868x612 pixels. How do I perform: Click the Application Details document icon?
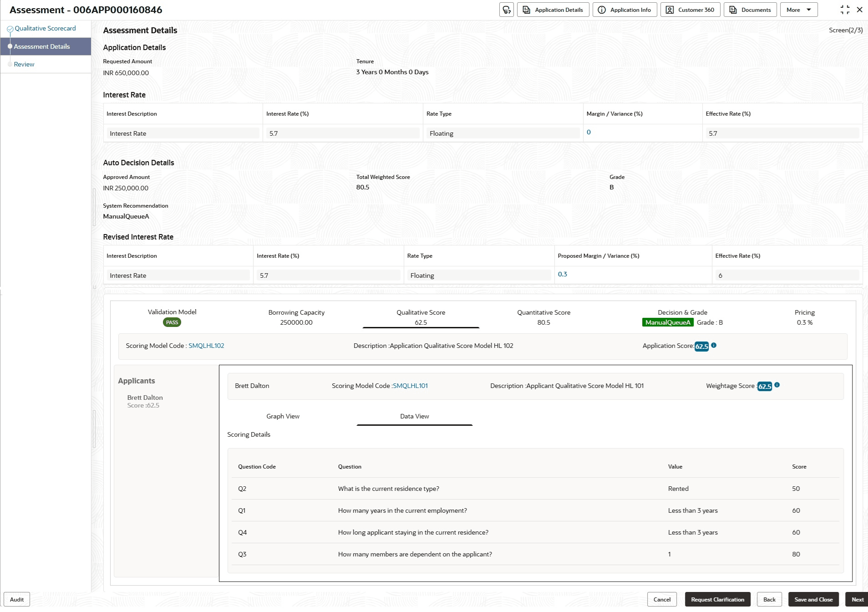pos(526,10)
